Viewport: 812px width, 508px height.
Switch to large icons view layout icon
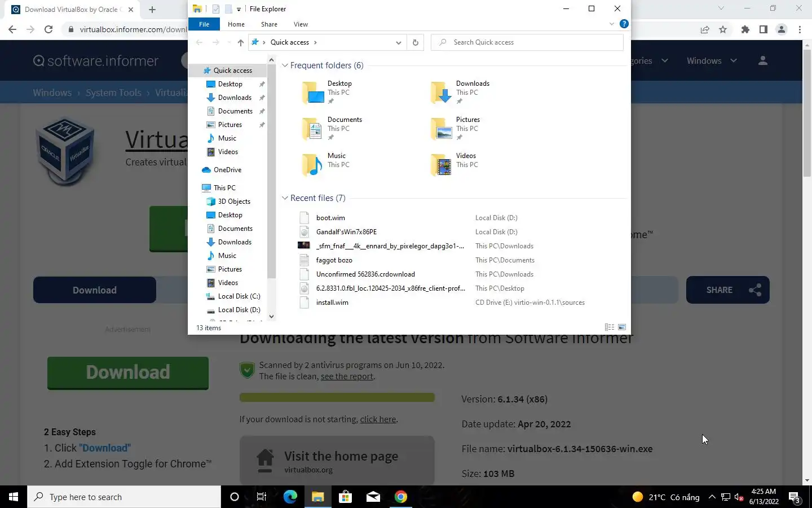coord(622,327)
